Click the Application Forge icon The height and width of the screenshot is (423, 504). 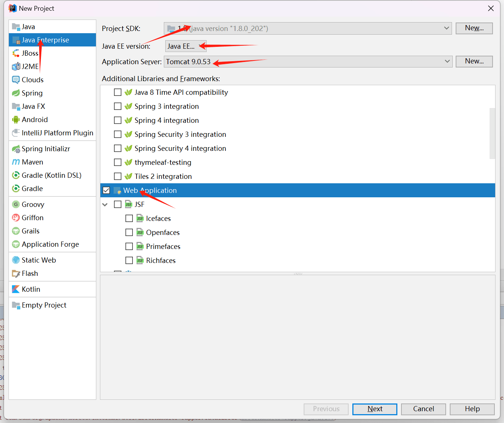(16, 244)
